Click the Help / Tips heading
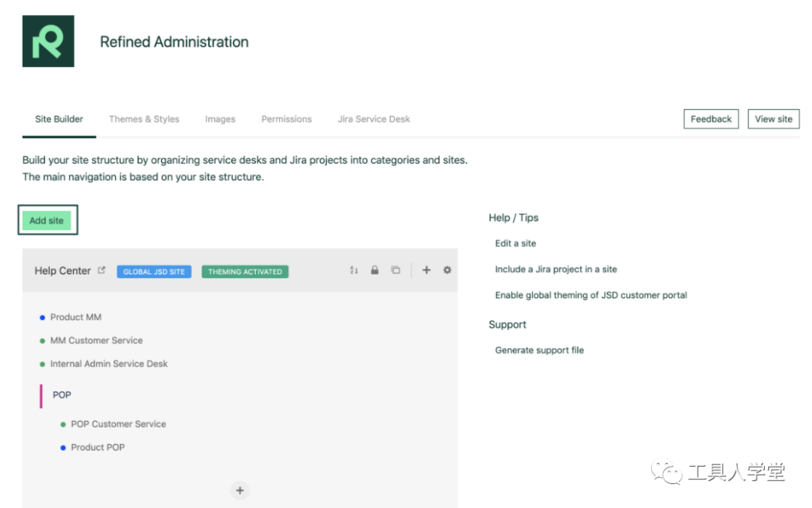The height and width of the screenshot is (508, 812). point(514,217)
